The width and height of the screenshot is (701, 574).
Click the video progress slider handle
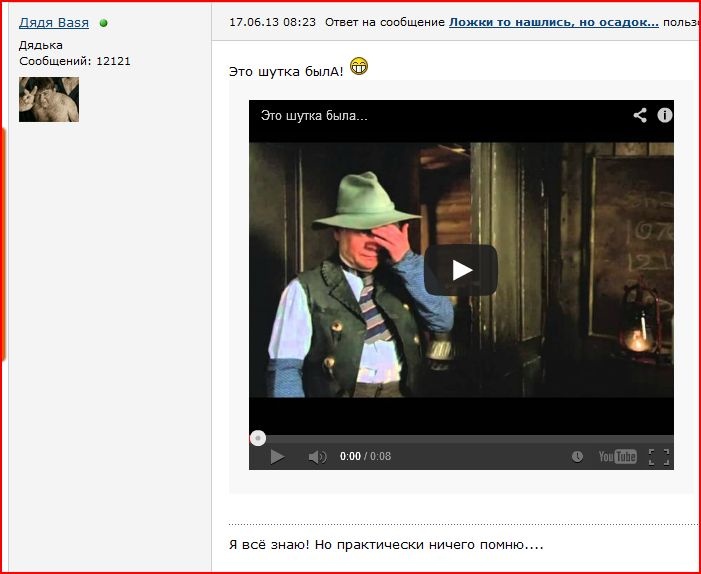point(258,438)
